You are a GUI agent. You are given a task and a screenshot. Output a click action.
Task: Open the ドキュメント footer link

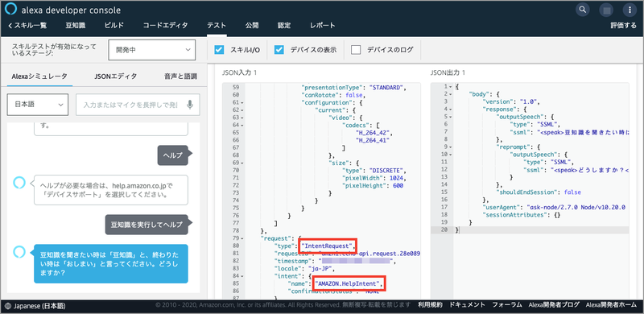click(468, 305)
